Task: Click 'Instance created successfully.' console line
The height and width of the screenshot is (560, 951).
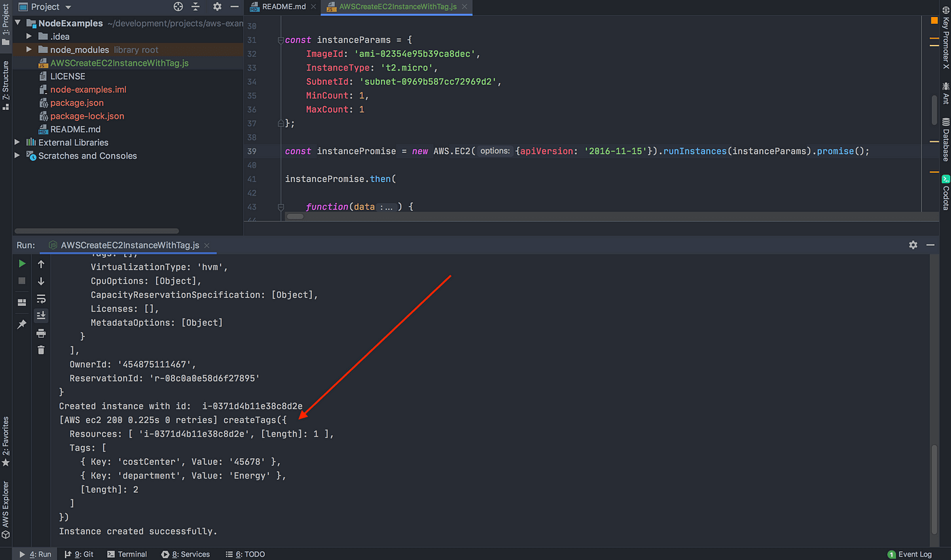Action: pos(138,531)
